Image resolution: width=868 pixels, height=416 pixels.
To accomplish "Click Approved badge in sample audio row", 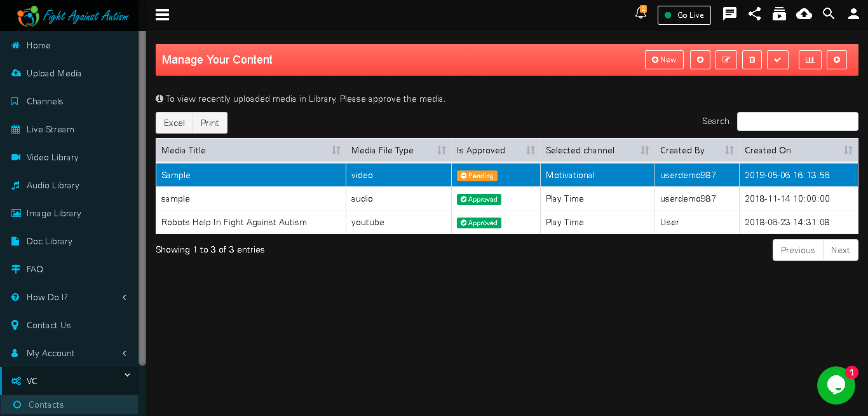I will pos(479,199).
